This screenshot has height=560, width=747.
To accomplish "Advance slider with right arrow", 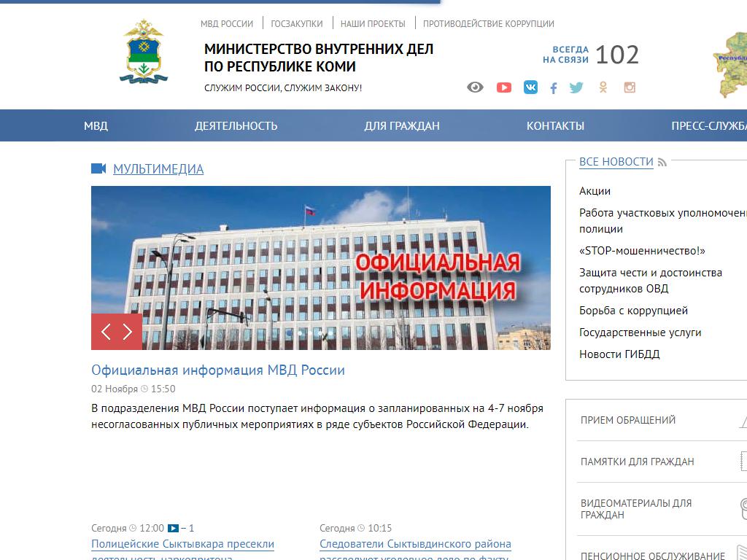I will click(x=128, y=332).
